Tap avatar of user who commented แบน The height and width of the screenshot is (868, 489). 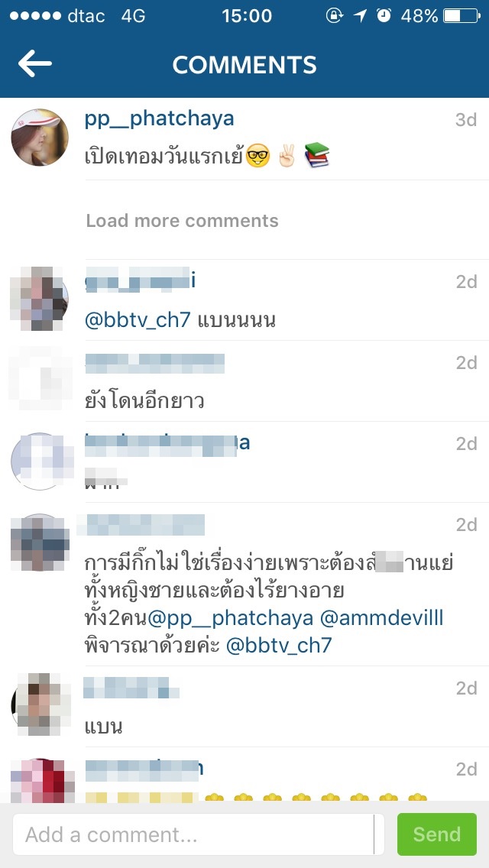40,705
